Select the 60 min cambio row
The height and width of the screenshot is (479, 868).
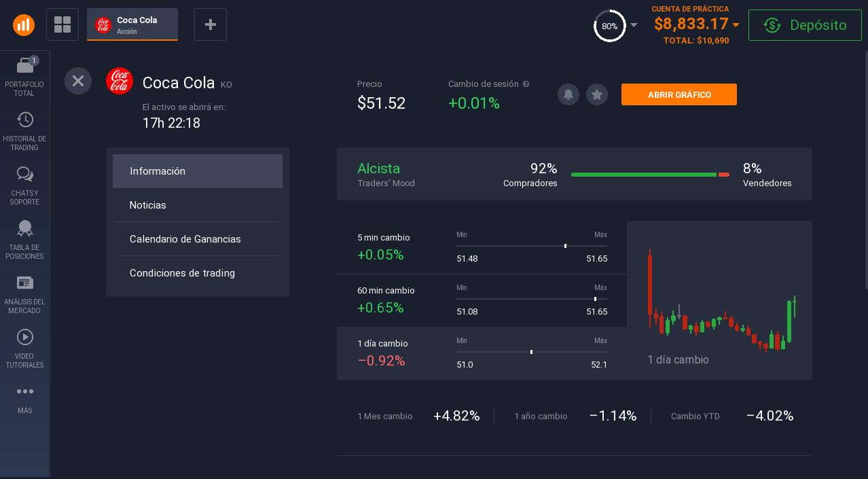pos(482,300)
